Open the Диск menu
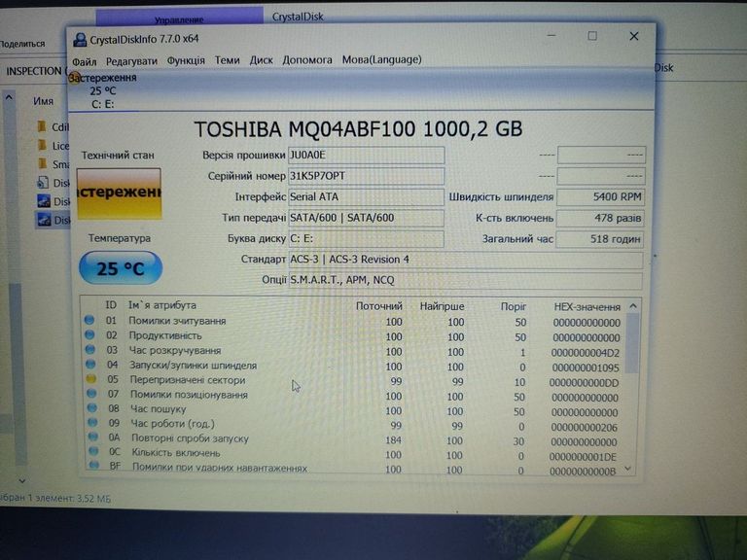Viewport: 747px width, 560px height. [x=261, y=60]
